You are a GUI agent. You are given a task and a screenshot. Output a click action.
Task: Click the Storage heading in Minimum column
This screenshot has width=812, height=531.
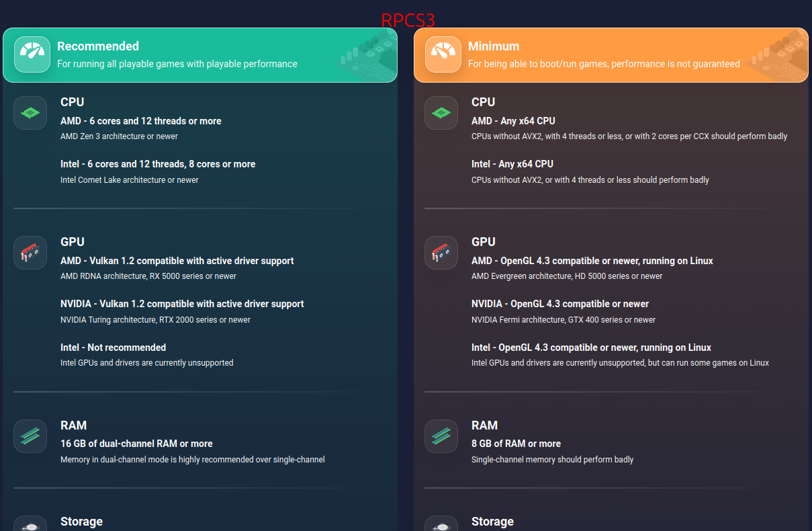[x=492, y=522]
